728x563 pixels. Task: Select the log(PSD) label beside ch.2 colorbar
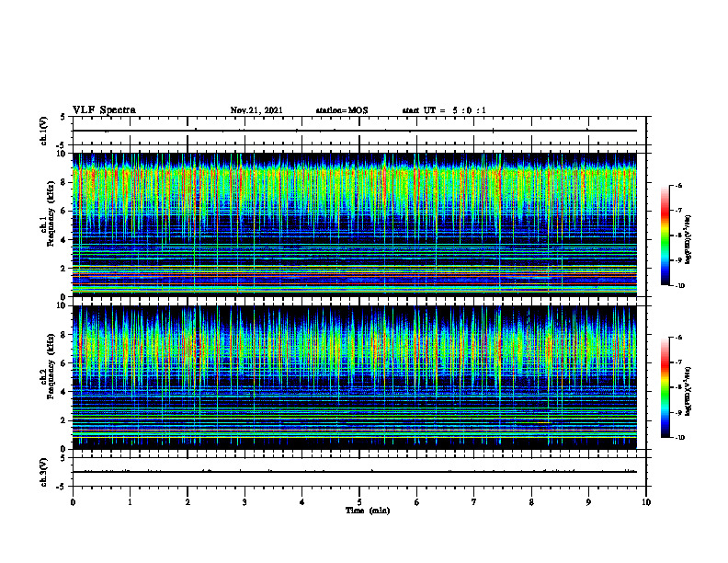tap(688, 391)
